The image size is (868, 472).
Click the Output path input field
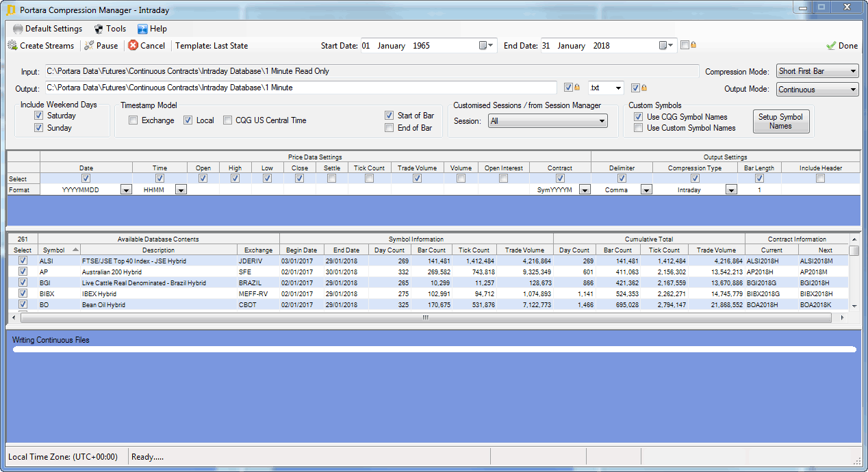pyautogui.click(x=301, y=88)
